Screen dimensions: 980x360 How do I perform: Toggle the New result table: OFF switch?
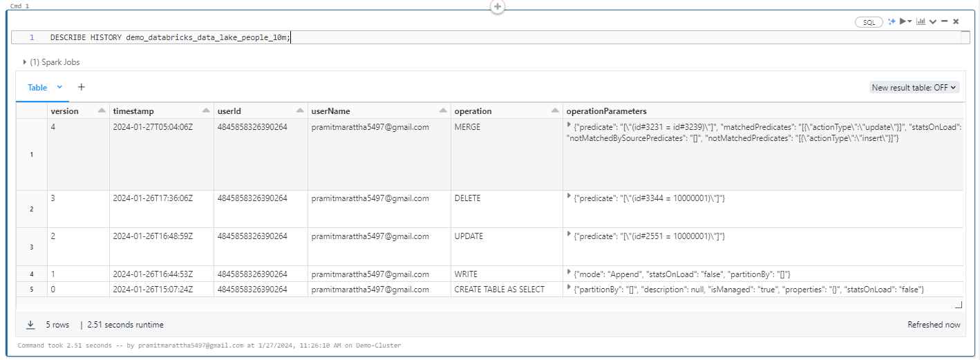click(x=914, y=88)
